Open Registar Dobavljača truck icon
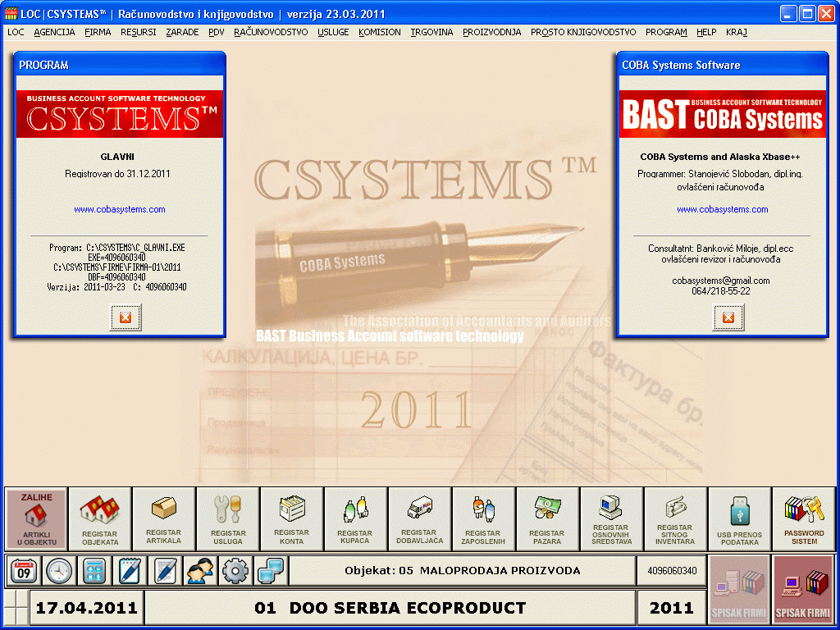The width and height of the screenshot is (840, 630). tap(419, 518)
